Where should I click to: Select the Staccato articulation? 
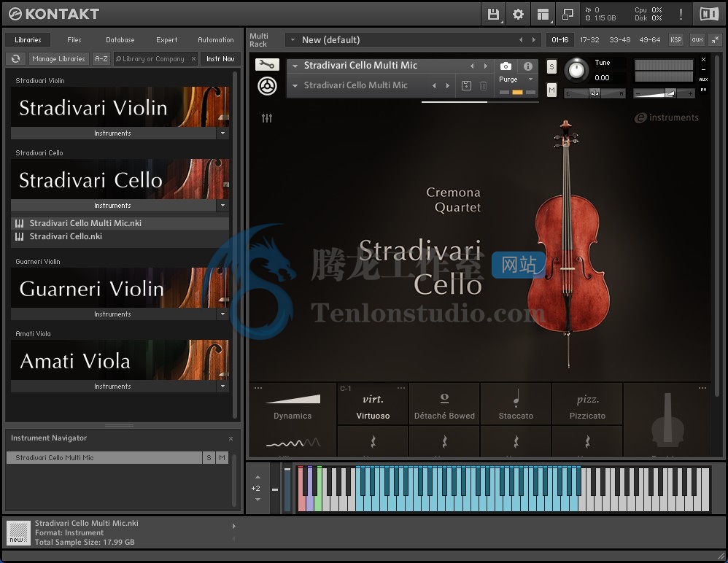pos(516,404)
